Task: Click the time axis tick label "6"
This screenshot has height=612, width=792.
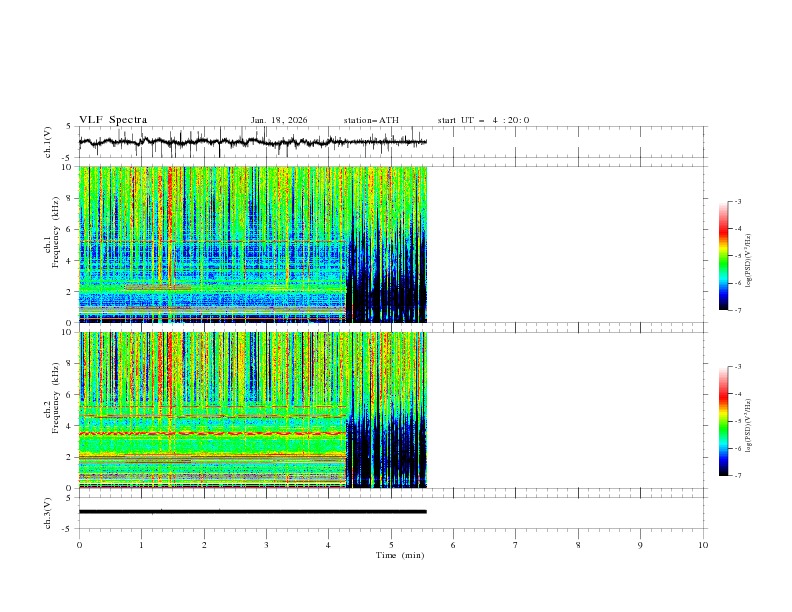Action: [x=454, y=545]
